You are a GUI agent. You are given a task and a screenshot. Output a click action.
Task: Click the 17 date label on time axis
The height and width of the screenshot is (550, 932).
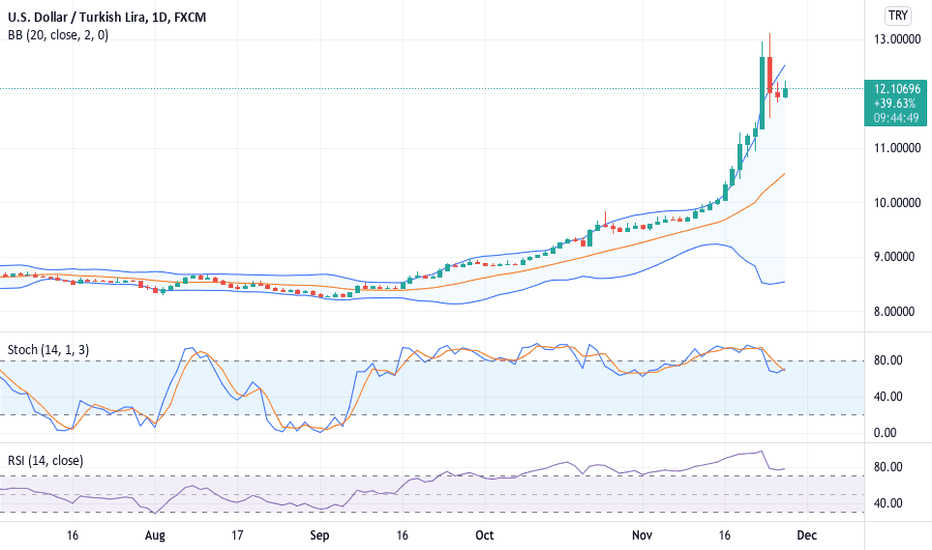pyautogui.click(x=237, y=535)
